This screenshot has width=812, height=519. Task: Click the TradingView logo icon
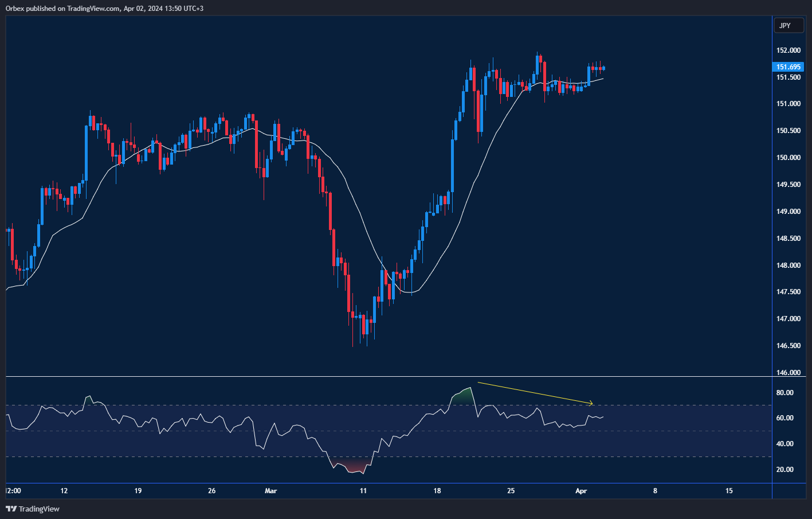(10, 509)
